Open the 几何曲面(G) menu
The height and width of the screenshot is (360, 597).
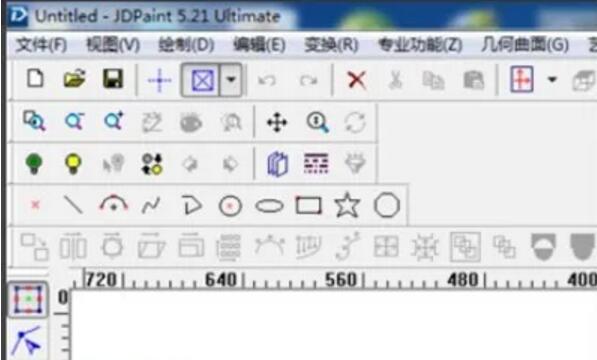[x=525, y=45]
